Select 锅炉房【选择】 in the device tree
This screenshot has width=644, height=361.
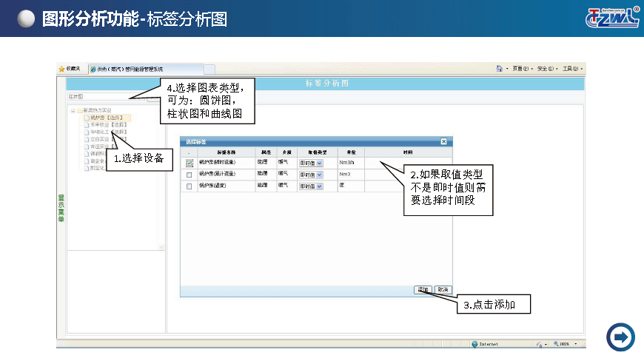tap(107, 118)
